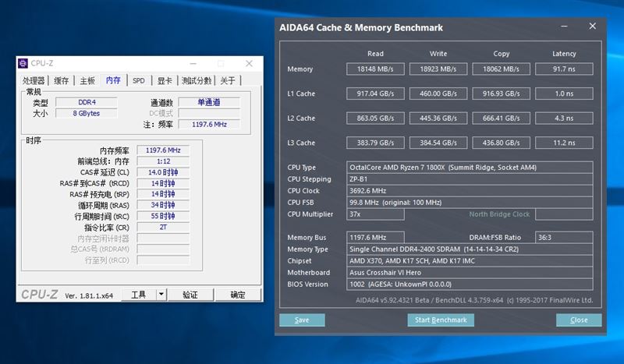The image size is (624, 364).
Task: Open the 缓存 tab in CPU-Z
Action: coord(62,81)
